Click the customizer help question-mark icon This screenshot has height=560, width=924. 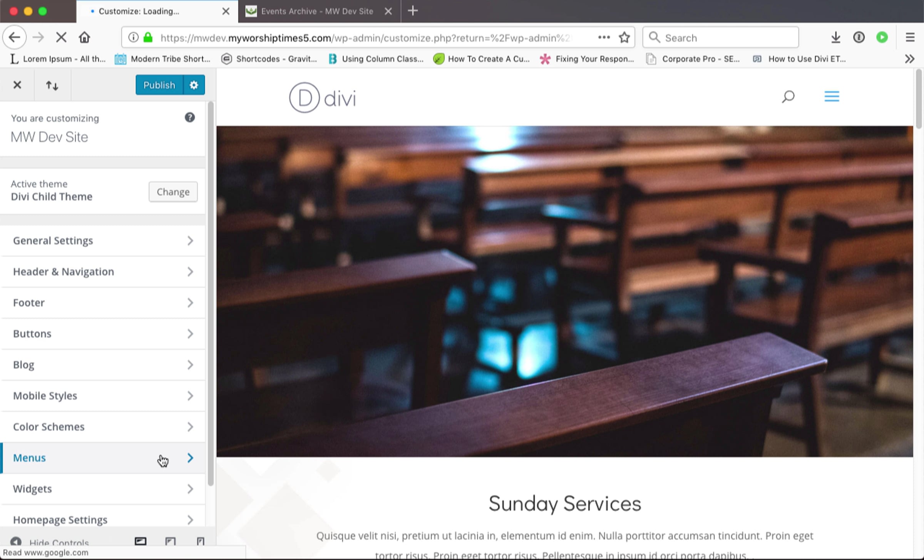click(x=189, y=117)
